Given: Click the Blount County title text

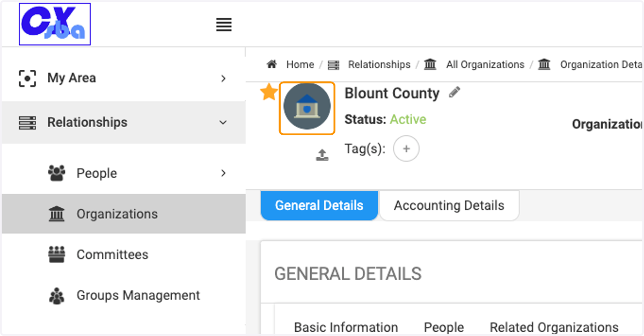Looking at the screenshot, I should tap(392, 93).
